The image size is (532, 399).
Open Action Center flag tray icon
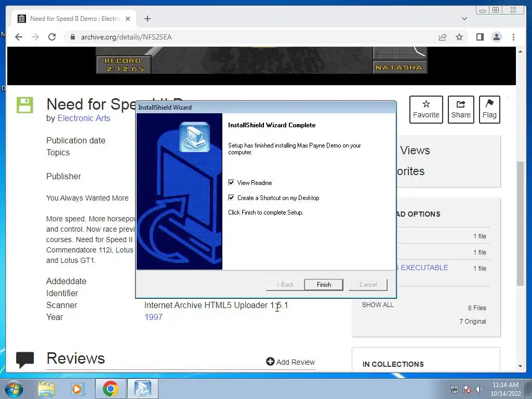tap(467, 389)
